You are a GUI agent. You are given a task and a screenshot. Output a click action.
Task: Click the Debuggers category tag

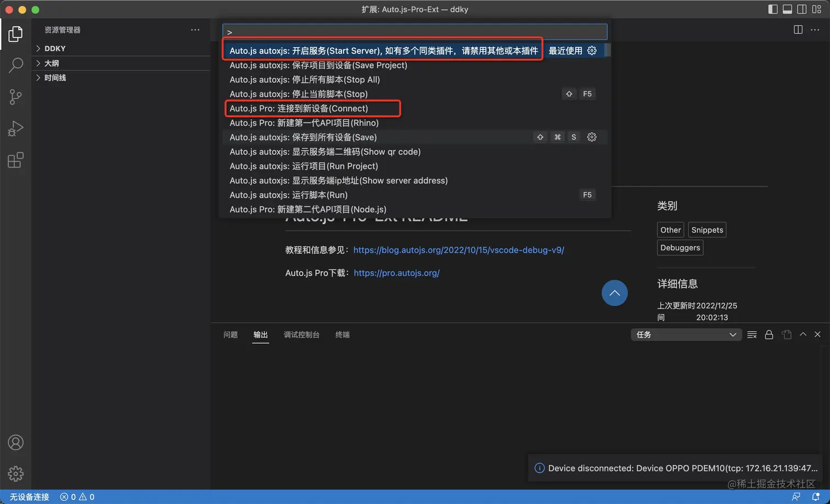click(x=680, y=248)
